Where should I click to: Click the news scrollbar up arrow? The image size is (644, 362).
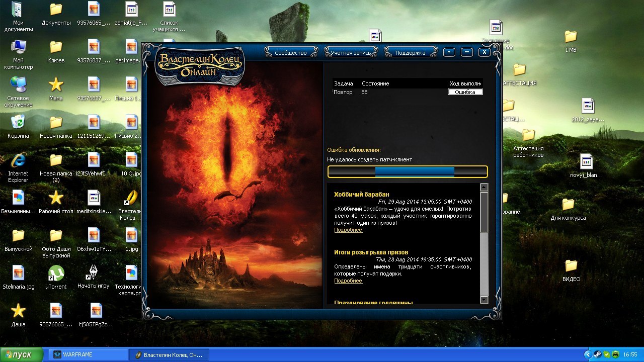coord(484,188)
